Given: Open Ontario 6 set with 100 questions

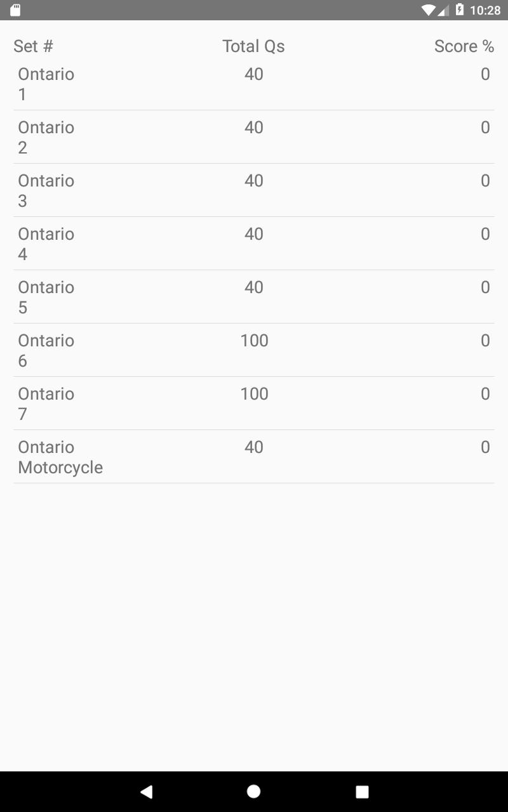Looking at the screenshot, I should click(x=254, y=350).
